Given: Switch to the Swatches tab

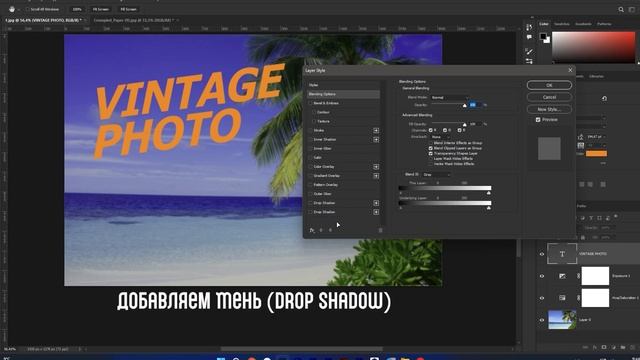Looking at the screenshot, I should coord(562,24).
